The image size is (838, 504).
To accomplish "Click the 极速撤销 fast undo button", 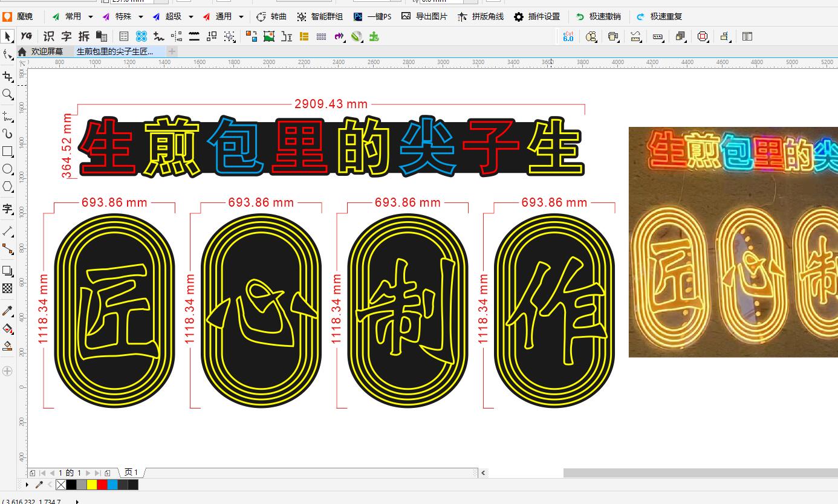I will [x=598, y=16].
